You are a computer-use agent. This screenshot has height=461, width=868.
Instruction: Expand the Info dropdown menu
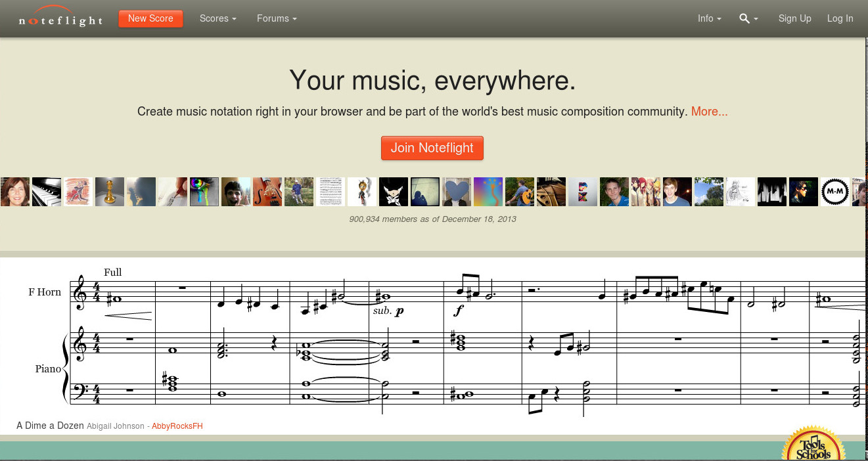710,18
